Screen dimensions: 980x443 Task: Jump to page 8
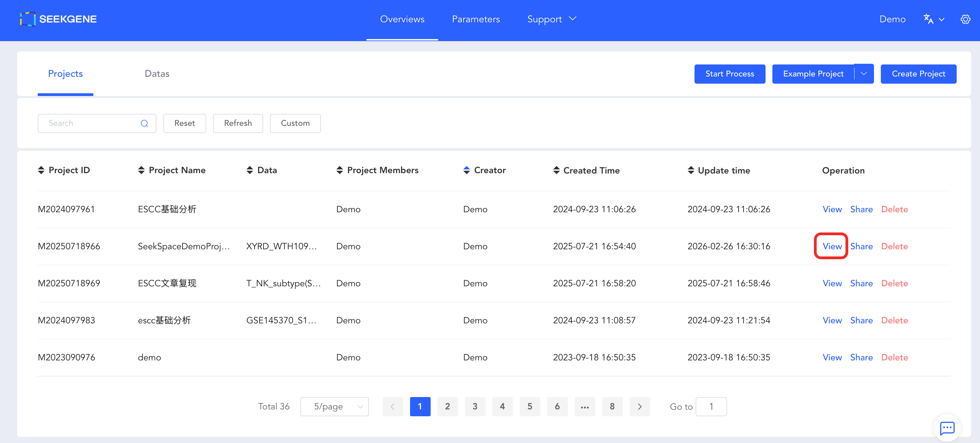pyautogui.click(x=612, y=407)
